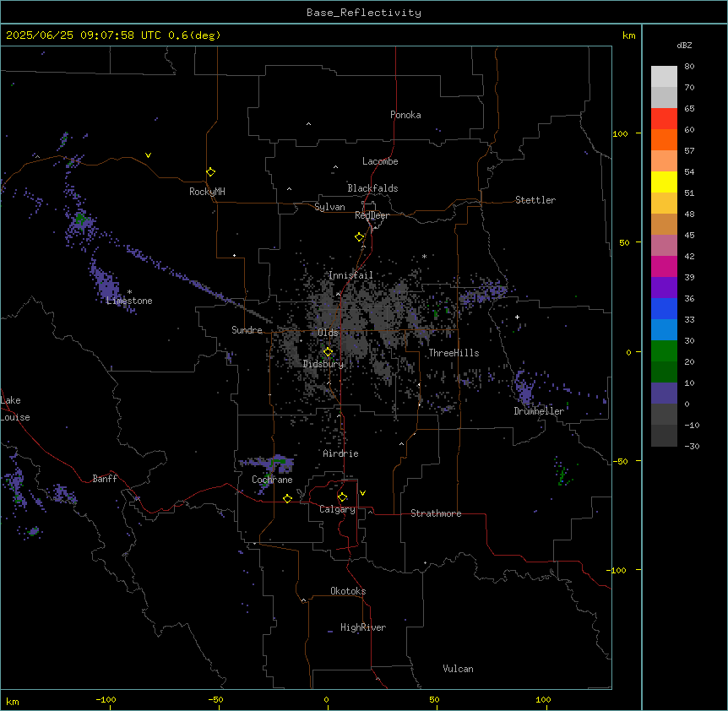The image size is (728, 711).
Task: Click the Airdrie label
Action: 340,453
